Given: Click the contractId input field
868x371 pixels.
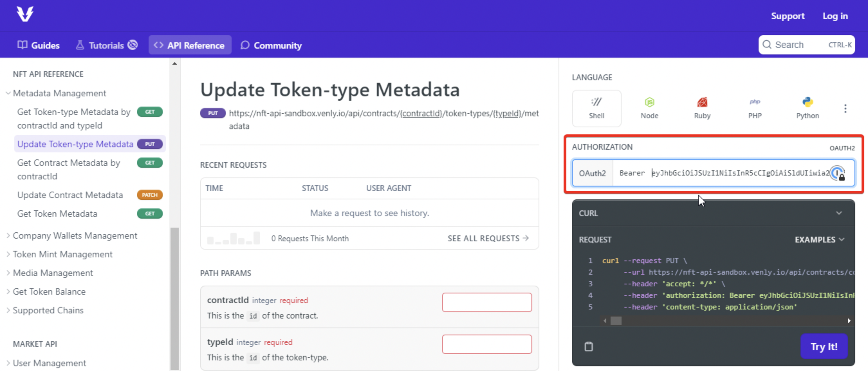Looking at the screenshot, I should (486, 302).
